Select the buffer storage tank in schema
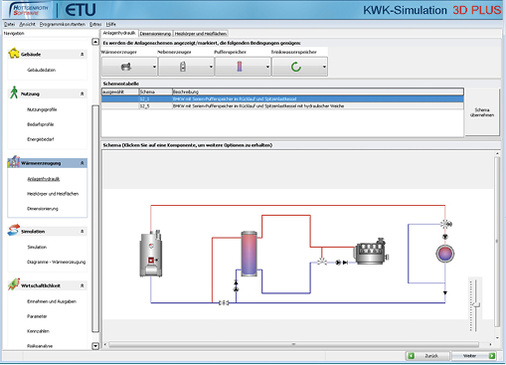This screenshot has height=365, width=506. pyautogui.click(x=249, y=253)
